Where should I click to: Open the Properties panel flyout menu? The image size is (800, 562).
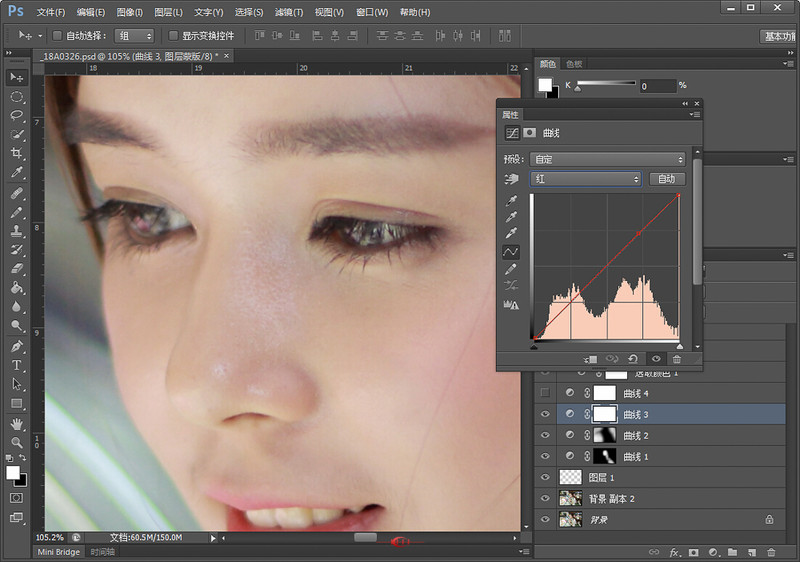pyautogui.click(x=695, y=115)
